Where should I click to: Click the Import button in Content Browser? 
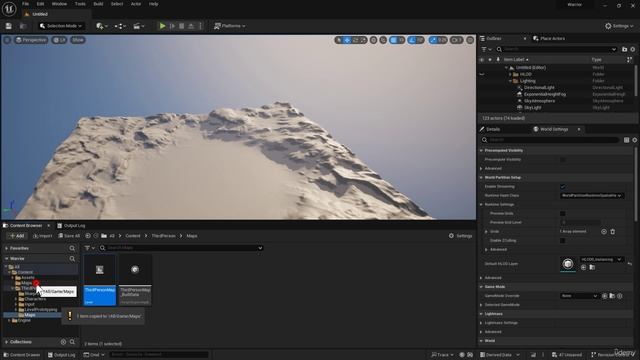(x=42, y=236)
